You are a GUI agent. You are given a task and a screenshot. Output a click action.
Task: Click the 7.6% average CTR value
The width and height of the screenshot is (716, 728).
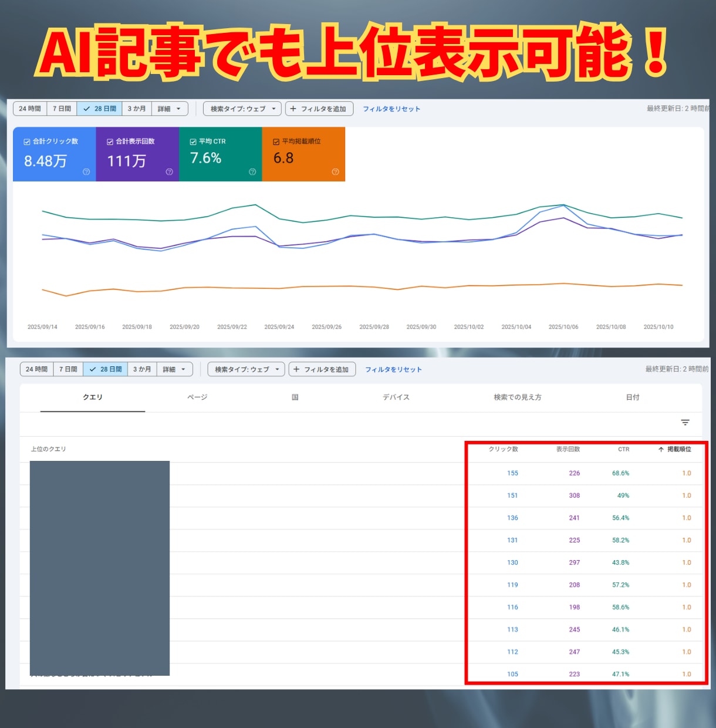click(x=205, y=158)
